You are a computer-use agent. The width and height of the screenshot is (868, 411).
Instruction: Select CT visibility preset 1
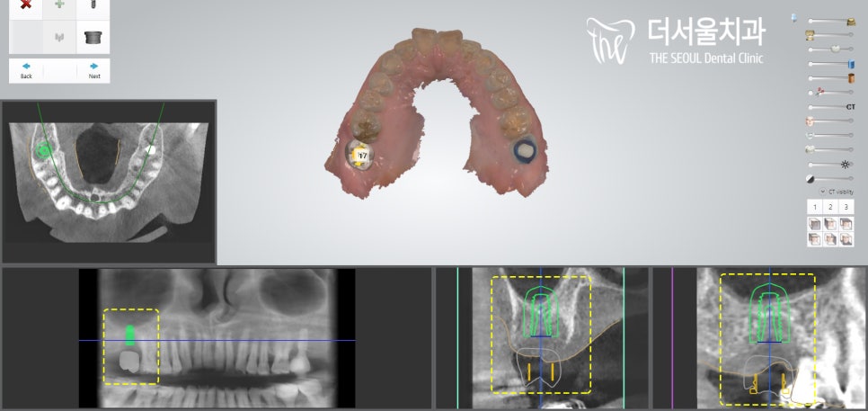(815, 207)
